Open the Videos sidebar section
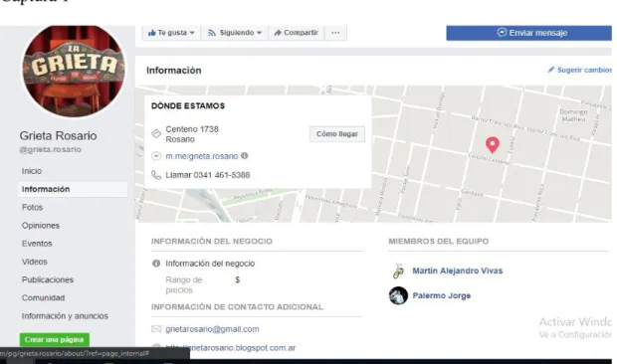This screenshot has width=617, height=364. pos(34,262)
